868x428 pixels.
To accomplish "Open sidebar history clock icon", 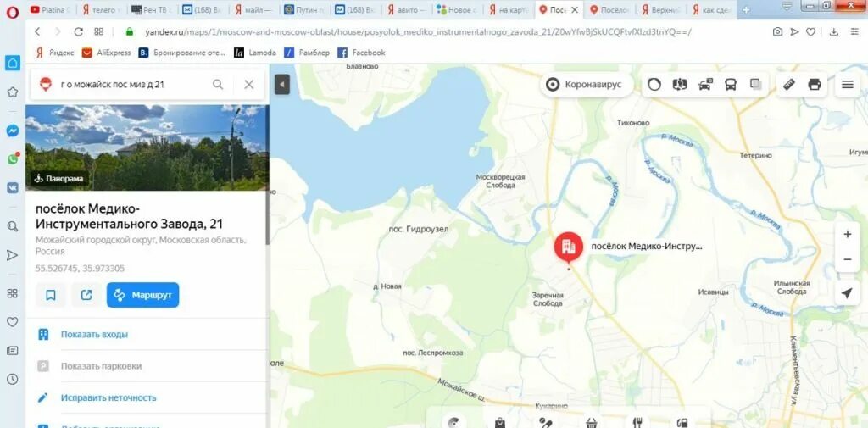I will click(x=12, y=380).
